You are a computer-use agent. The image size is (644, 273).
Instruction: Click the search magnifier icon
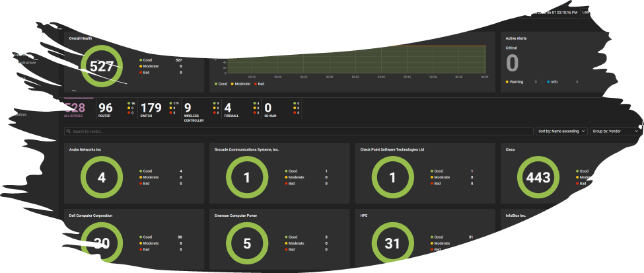(x=68, y=132)
